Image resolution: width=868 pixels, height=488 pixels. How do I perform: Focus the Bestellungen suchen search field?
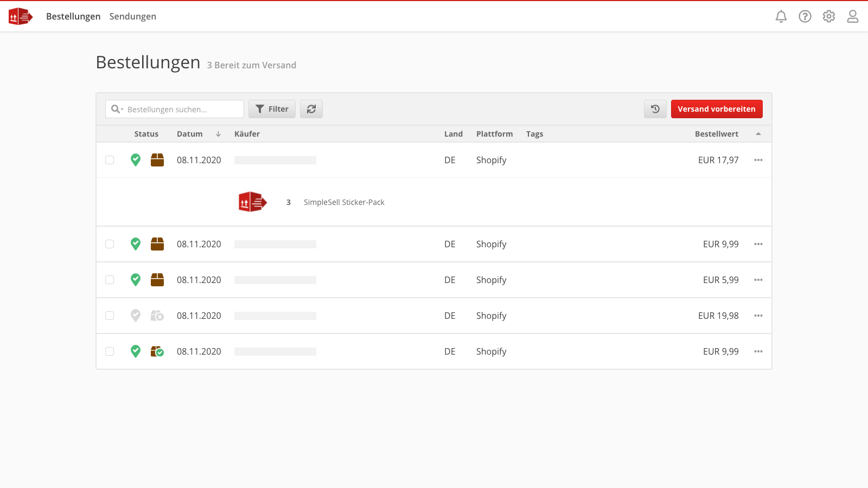(175, 109)
